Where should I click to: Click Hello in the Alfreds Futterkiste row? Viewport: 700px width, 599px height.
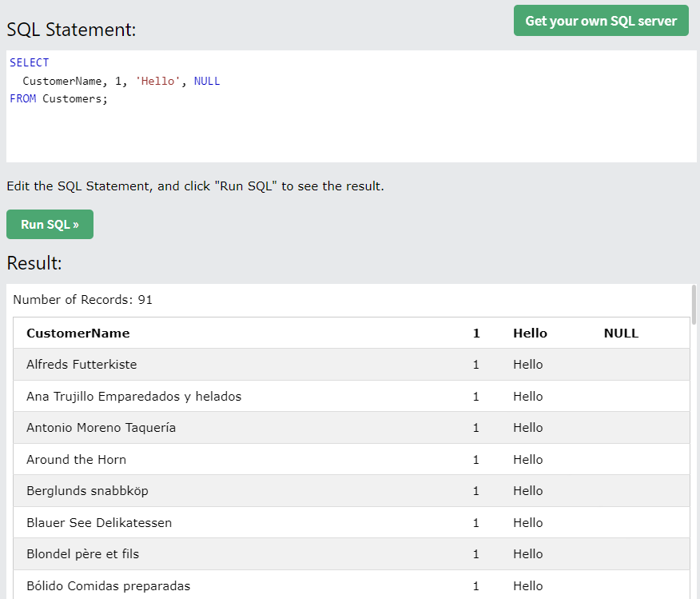(x=527, y=365)
